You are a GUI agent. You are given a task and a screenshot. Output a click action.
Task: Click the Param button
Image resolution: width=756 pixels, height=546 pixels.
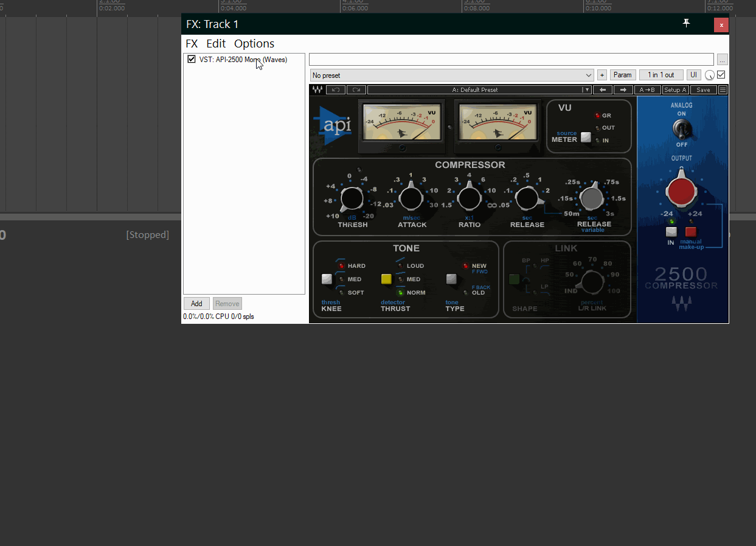tap(622, 75)
